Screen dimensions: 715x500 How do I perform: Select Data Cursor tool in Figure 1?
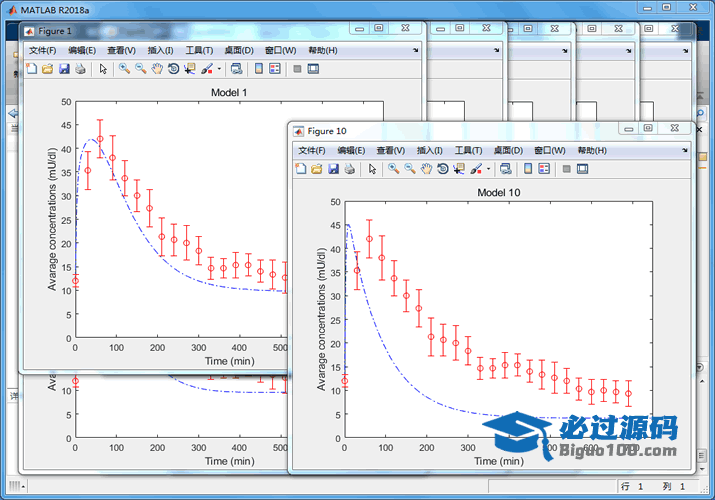[190, 69]
